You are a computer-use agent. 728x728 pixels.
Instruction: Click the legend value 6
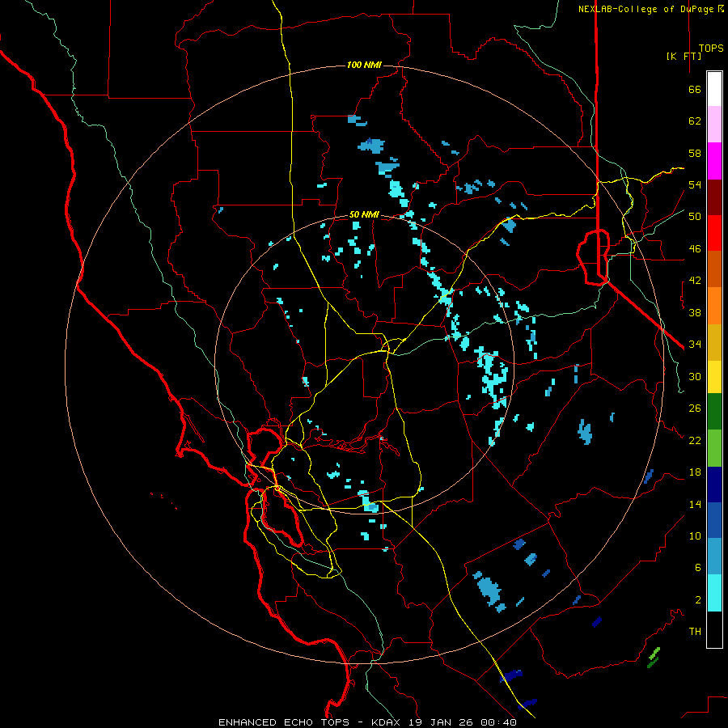click(x=697, y=568)
